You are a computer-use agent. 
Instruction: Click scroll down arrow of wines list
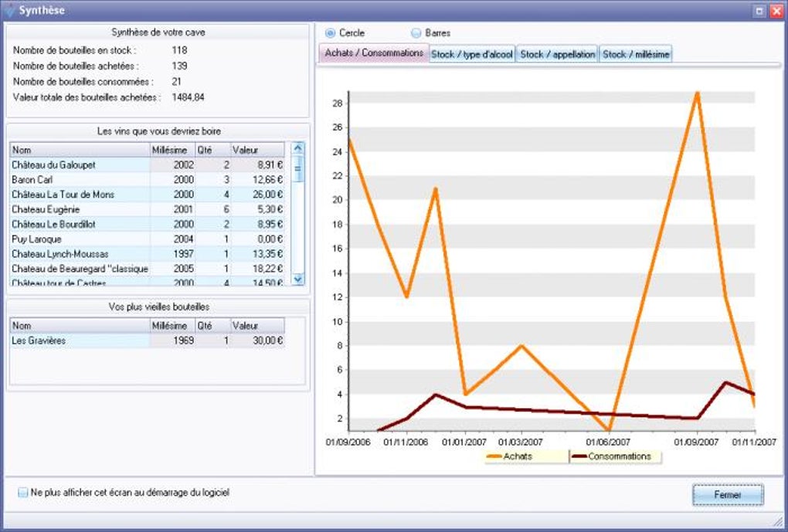click(298, 279)
